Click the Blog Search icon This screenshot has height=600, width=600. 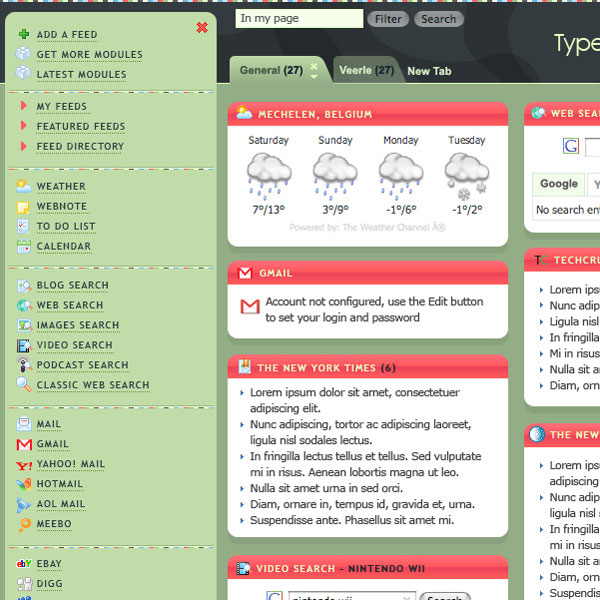24,286
